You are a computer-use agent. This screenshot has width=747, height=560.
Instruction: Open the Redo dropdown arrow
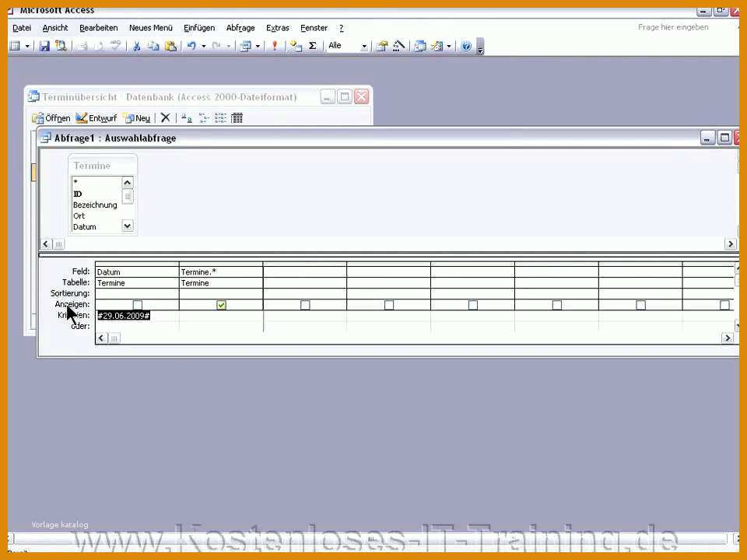pos(229,46)
